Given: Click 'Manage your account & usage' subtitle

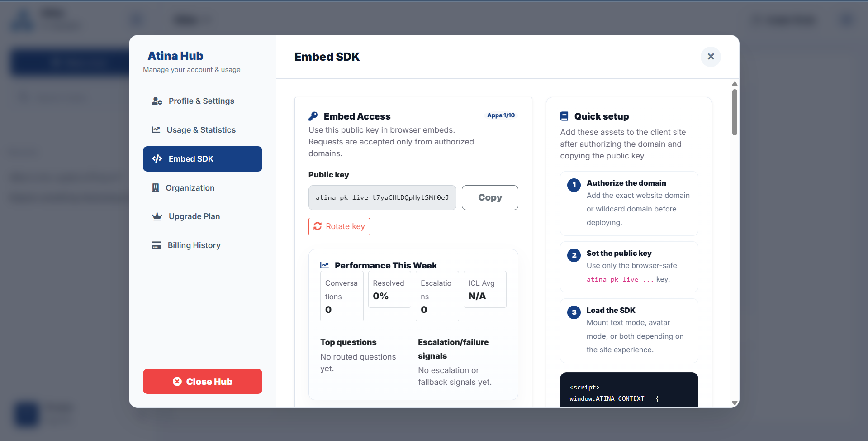Looking at the screenshot, I should pyautogui.click(x=192, y=70).
